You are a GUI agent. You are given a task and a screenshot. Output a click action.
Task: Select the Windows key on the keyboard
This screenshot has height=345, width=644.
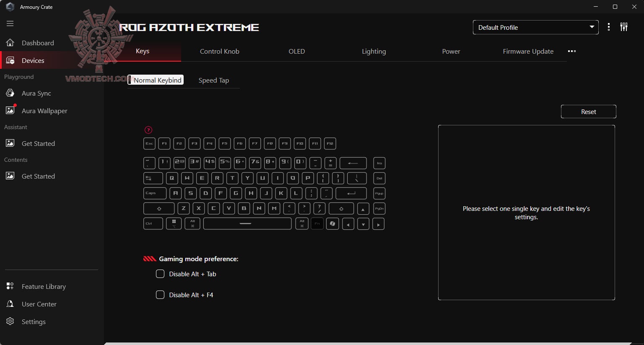coord(174,223)
